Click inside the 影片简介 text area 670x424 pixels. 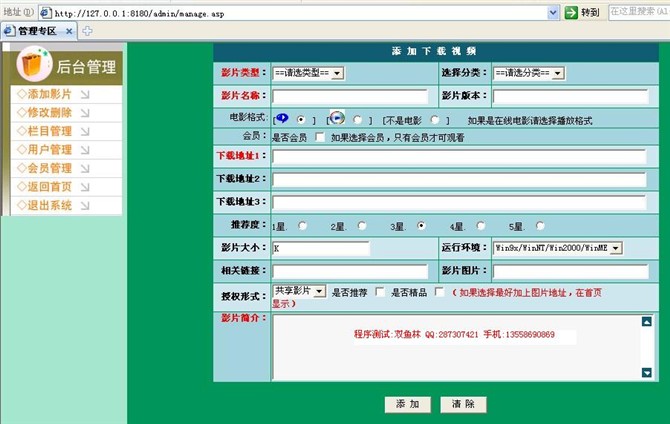(x=456, y=347)
